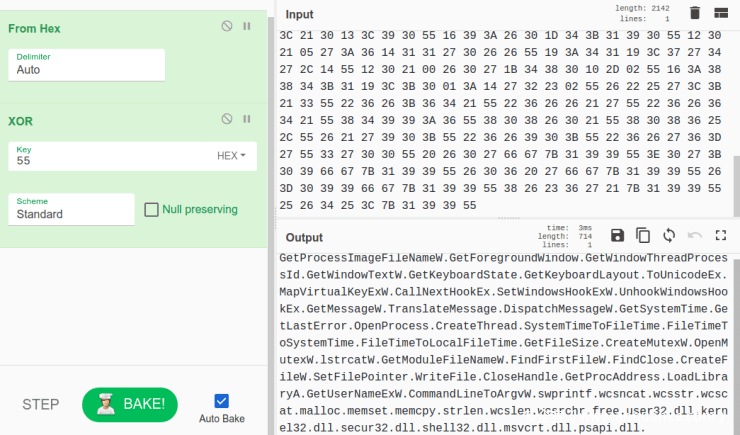The image size is (740, 435).
Task: Clear input with the trash icon
Action: pyautogui.click(x=695, y=14)
